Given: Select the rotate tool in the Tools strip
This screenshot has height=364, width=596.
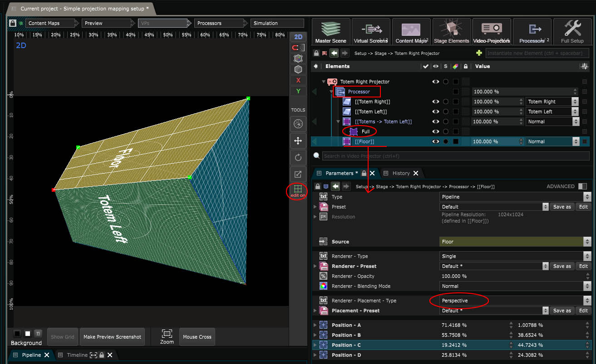Looking at the screenshot, I should coord(298,158).
